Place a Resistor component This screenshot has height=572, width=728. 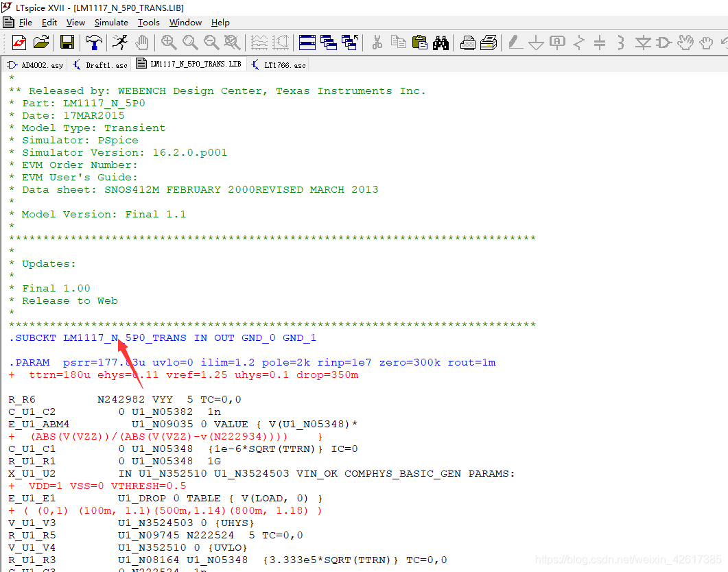[x=578, y=43]
